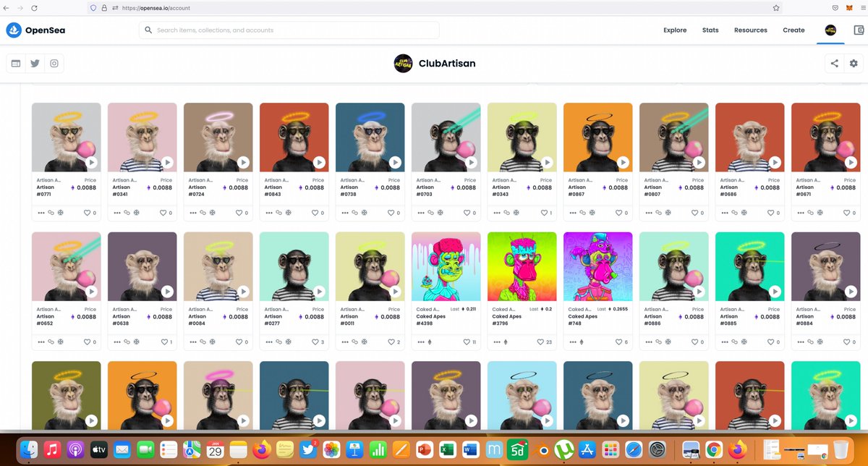Open the wallet icon in the OpenSea header
Image resolution: width=868 pixels, height=466 pixels.
tap(859, 30)
